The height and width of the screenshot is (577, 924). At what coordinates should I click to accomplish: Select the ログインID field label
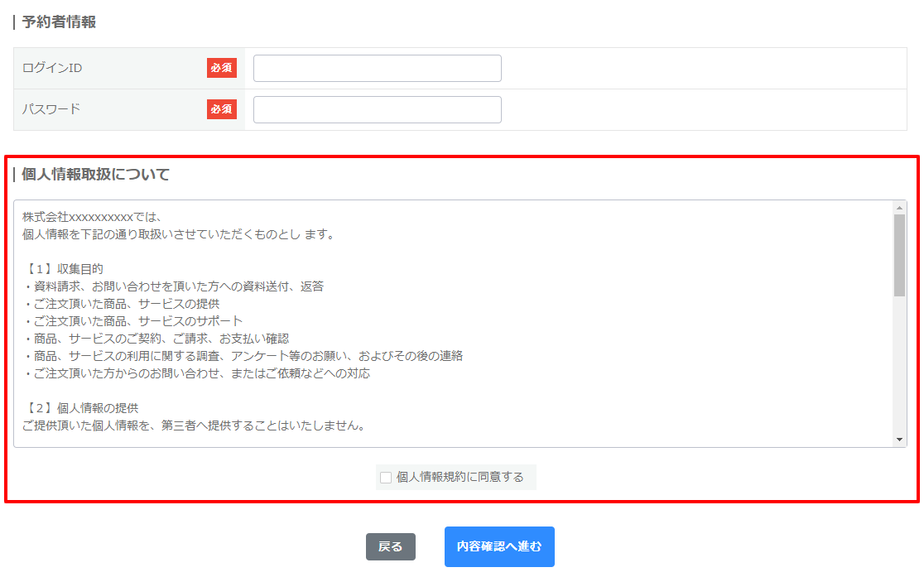(x=52, y=68)
